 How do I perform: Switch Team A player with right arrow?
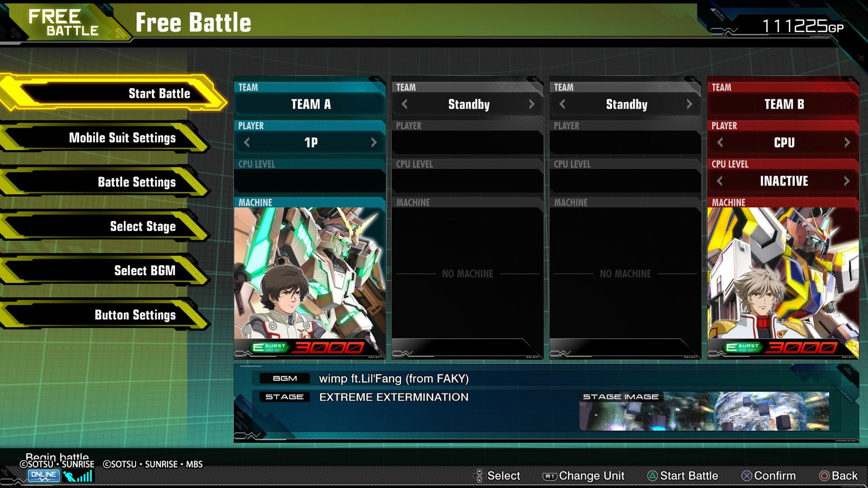(374, 143)
